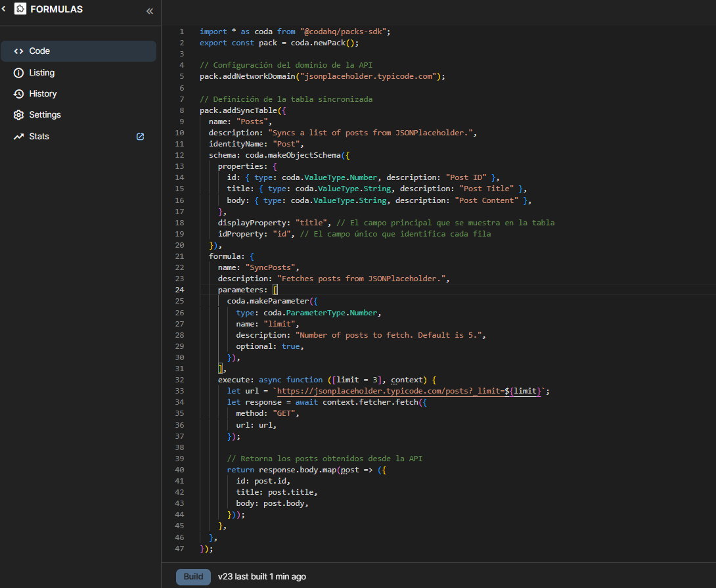Click the Stats trending-arrow icon

point(18,137)
